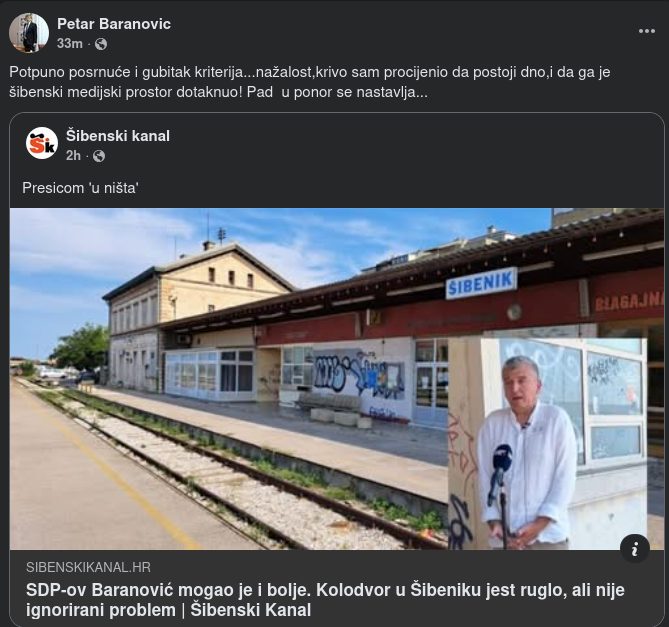Open Petar Baranovic's profile picture
Viewport: 669px width, 627px height.
pyautogui.click(x=29, y=33)
